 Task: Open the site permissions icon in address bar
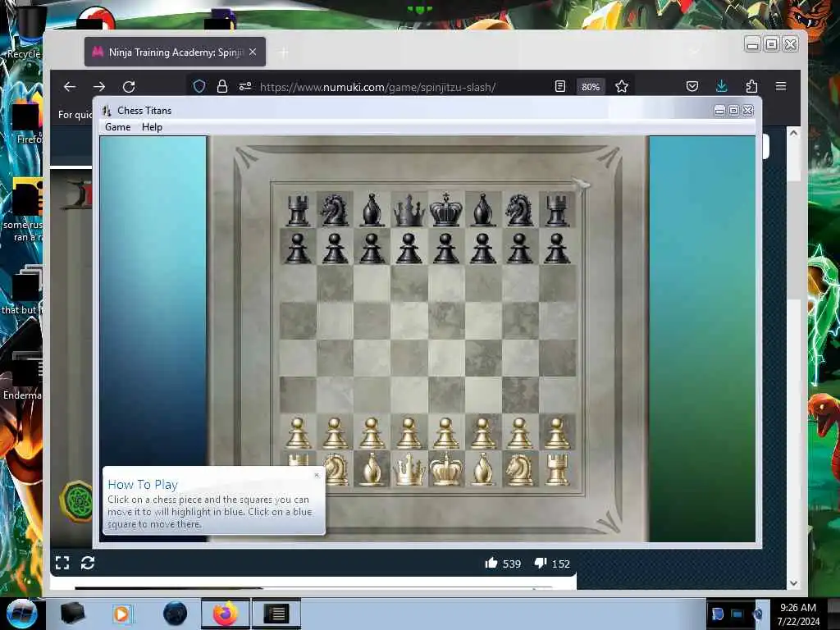pyautogui.click(x=244, y=86)
